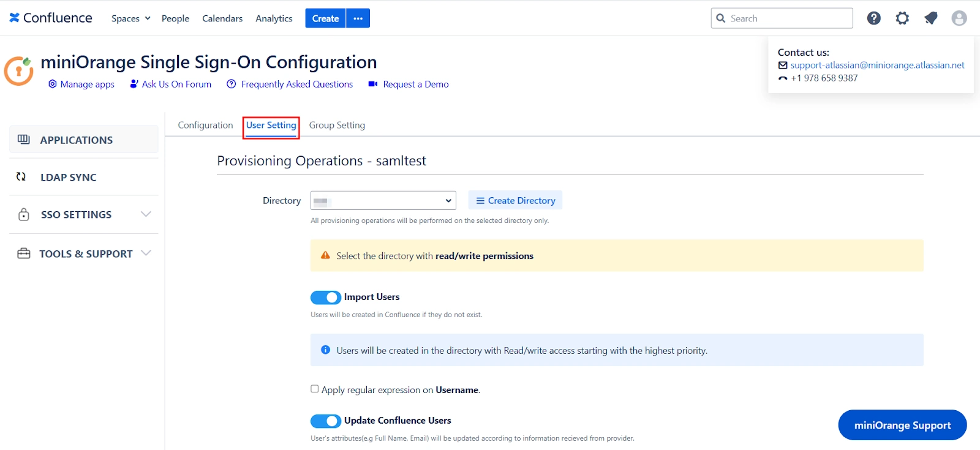The height and width of the screenshot is (450, 980).
Task: Click the Applications panel icon in sidebar
Action: click(24, 140)
